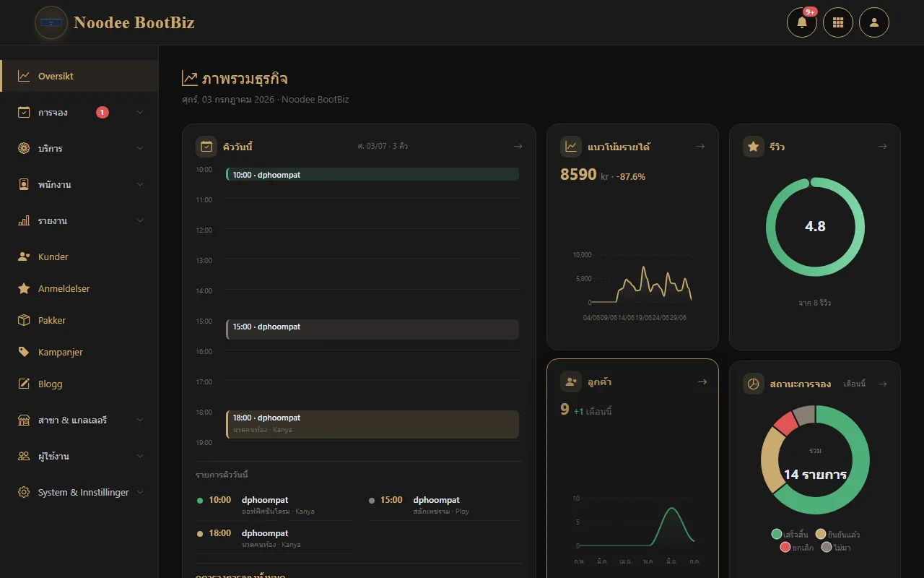Viewport: 924px width, 578px height.
Task: Open the 18:00 dphoompat timeline booking
Action: pos(372,424)
